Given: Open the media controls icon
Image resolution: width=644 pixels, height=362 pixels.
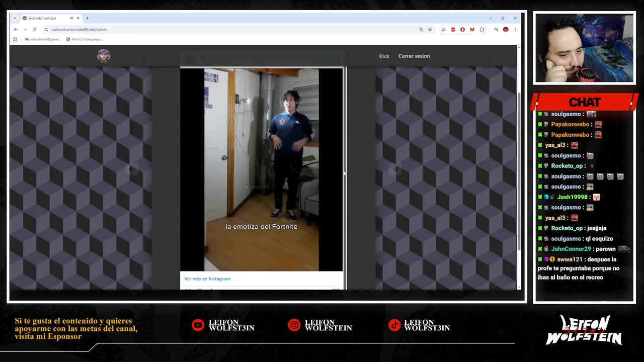Looking at the screenshot, I should pyautogui.click(x=496, y=30).
